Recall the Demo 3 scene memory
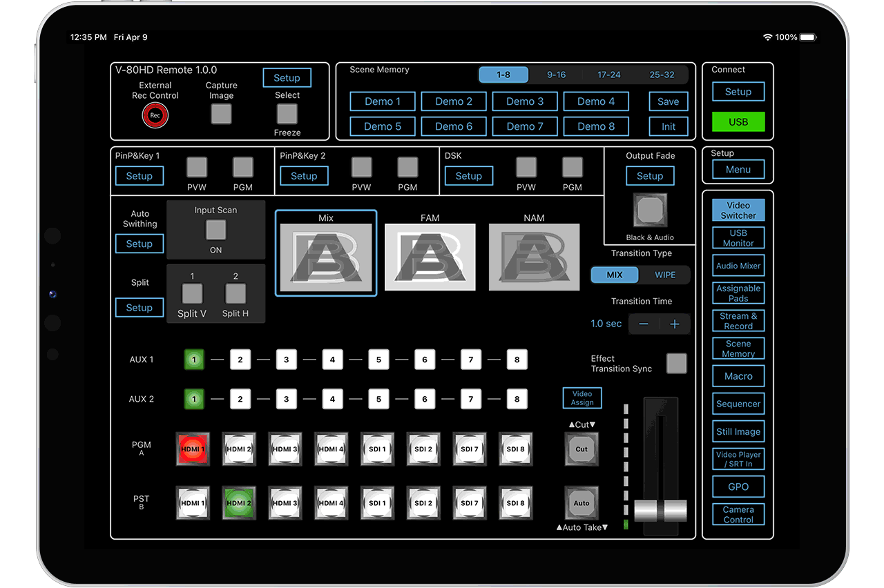The width and height of the screenshot is (884, 588). tap(525, 101)
